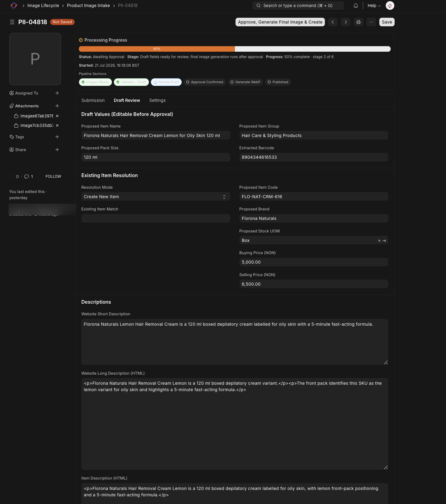Go to previous document arrow
This screenshot has width=446, height=504.
[333, 22]
